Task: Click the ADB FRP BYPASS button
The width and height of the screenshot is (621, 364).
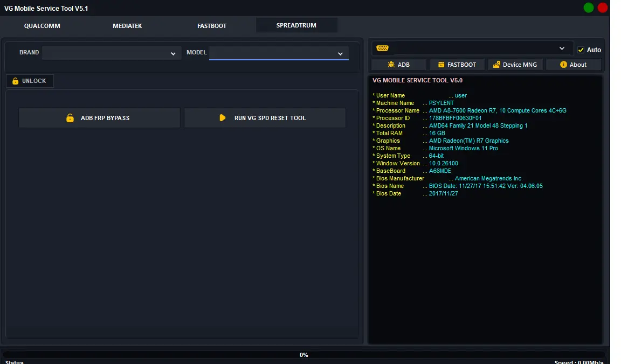Action: [x=99, y=118]
